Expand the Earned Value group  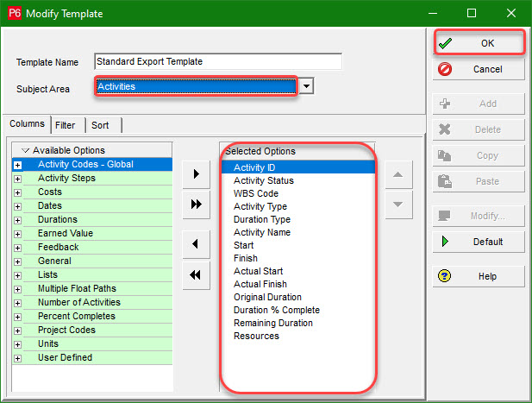17,234
